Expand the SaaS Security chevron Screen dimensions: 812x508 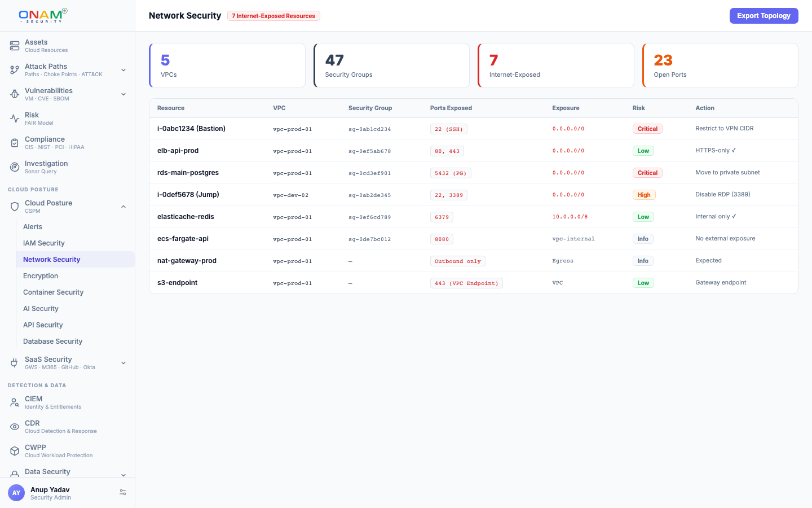(123, 363)
